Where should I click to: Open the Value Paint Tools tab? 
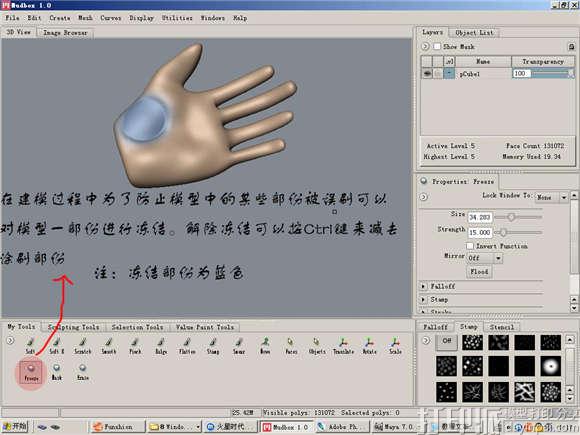(205, 327)
